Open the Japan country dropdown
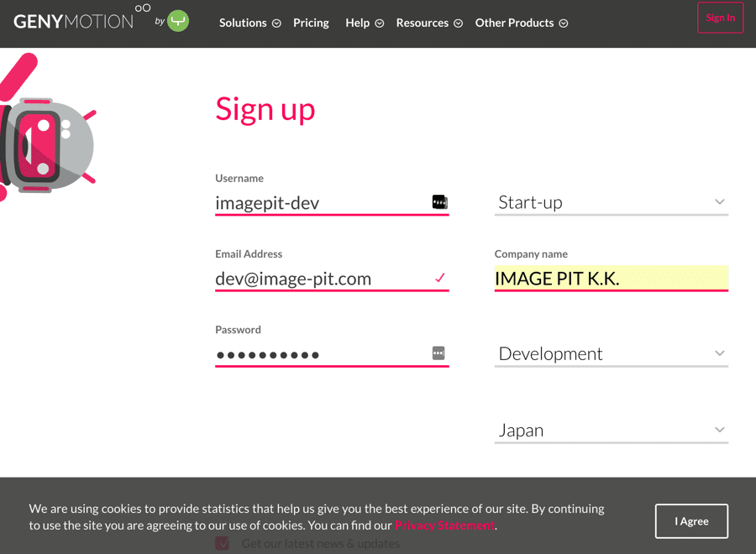Screen dimensions: 756x554 click(x=611, y=430)
